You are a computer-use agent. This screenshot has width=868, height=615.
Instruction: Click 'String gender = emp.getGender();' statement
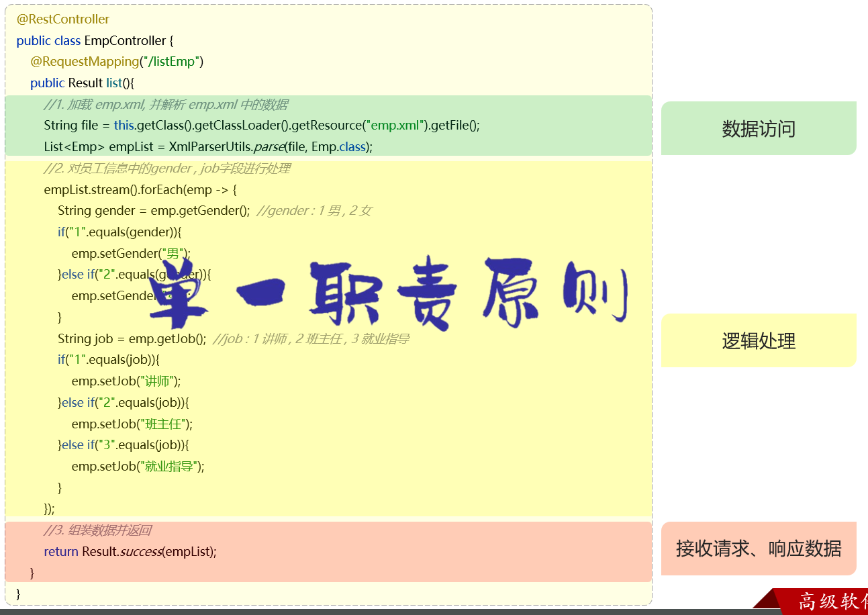point(154,211)
